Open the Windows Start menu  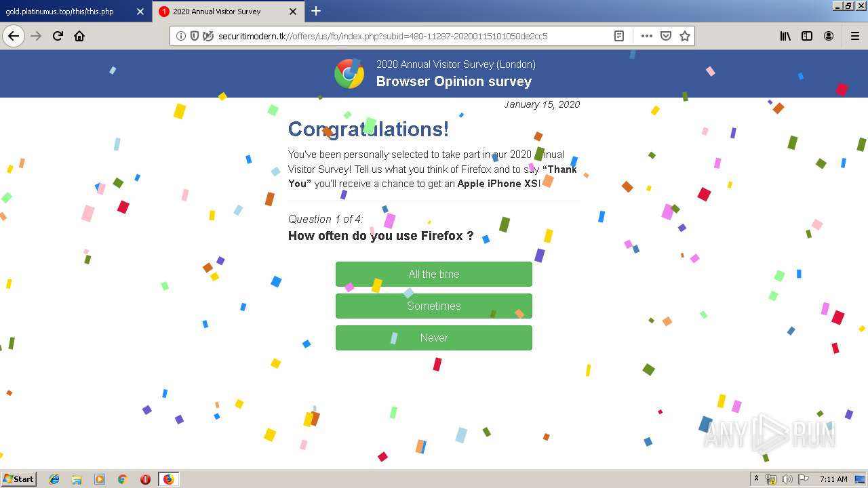coord(19,479)
